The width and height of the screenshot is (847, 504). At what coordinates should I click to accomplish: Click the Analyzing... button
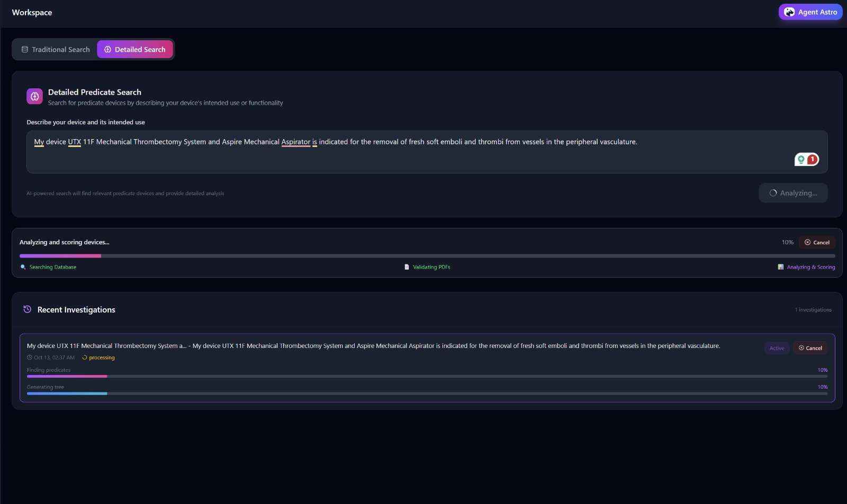pyautogui.click(x=792, y=193)
